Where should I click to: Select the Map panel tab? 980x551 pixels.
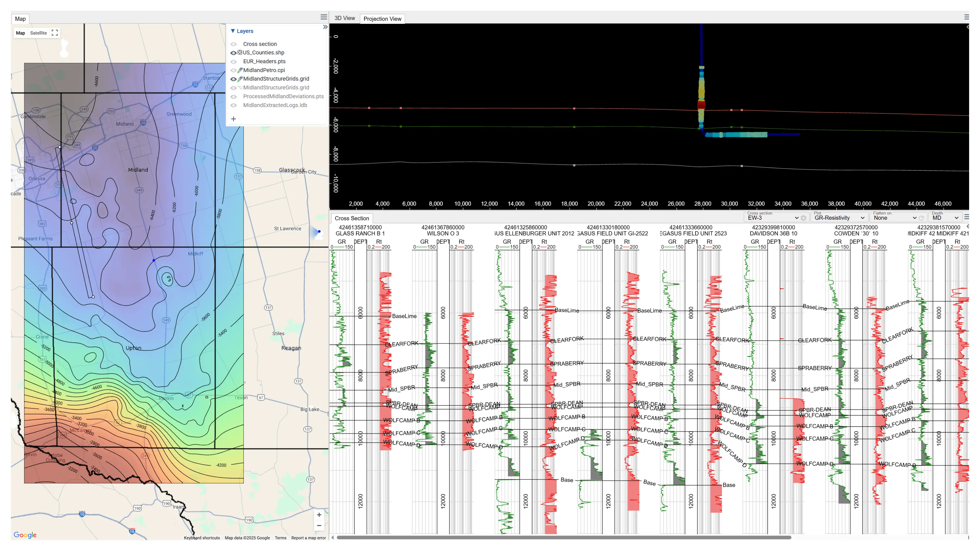(20, 19)
